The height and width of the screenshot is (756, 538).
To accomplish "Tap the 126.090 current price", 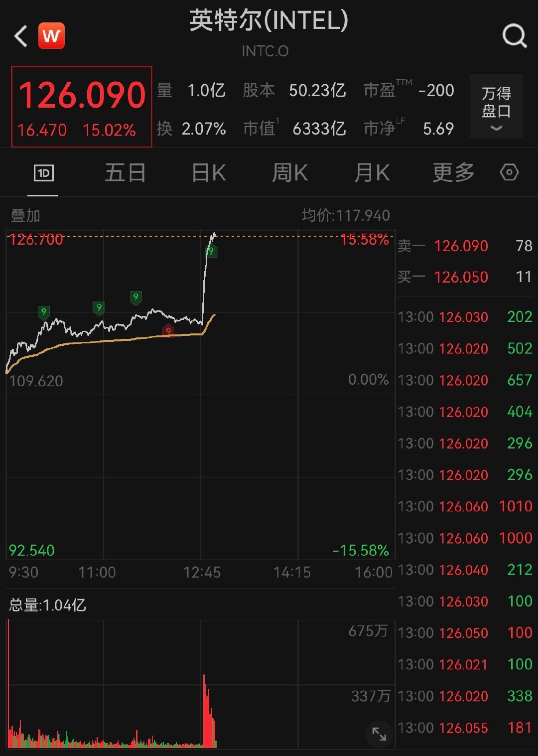I will (x=82, y=95).
